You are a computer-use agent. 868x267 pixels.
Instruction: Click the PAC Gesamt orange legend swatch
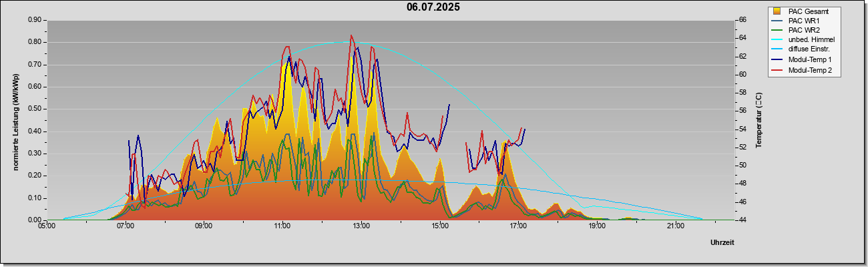pyautogui.click(x=778, y=11)
